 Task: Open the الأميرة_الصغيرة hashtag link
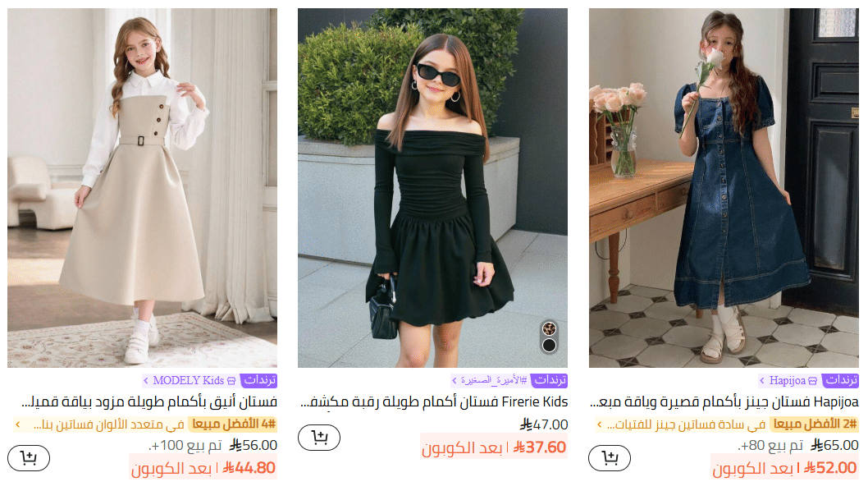[489, 380]
